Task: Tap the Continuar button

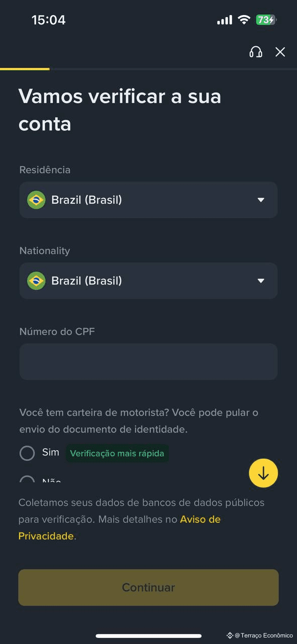Action: [x=148, y=588]
